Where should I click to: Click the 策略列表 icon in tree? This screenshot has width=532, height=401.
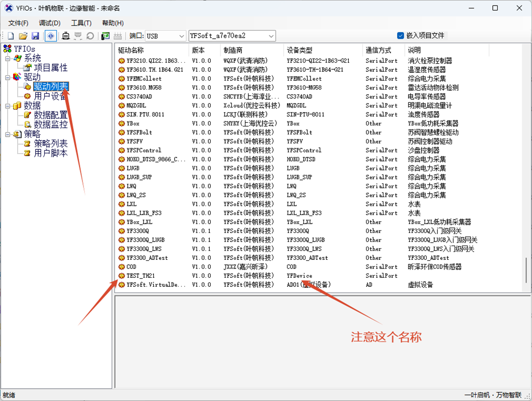27,144
